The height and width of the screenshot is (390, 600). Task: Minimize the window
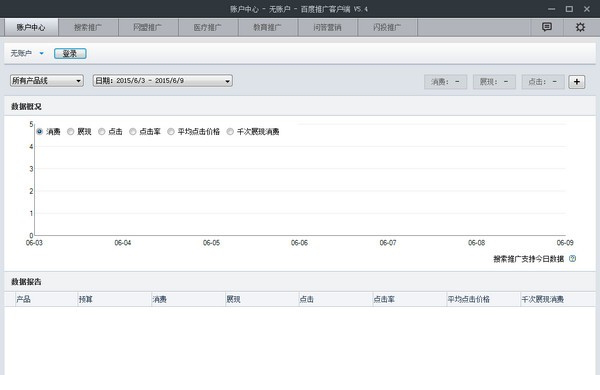[x=551, y=9]
